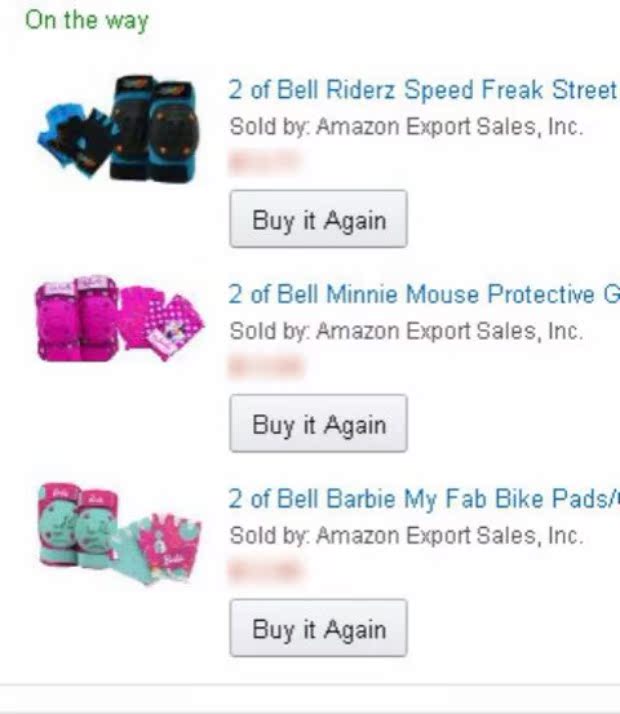Open the Bell Minnie Mouse Protective product link

click(x=424, y=294)
